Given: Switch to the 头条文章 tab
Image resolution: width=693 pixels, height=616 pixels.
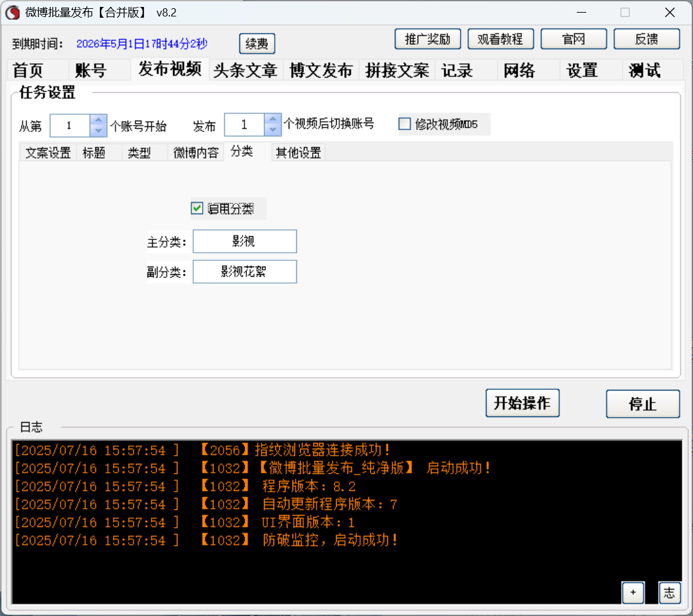Looking at the screenshot, I should (x=245, y=70).
